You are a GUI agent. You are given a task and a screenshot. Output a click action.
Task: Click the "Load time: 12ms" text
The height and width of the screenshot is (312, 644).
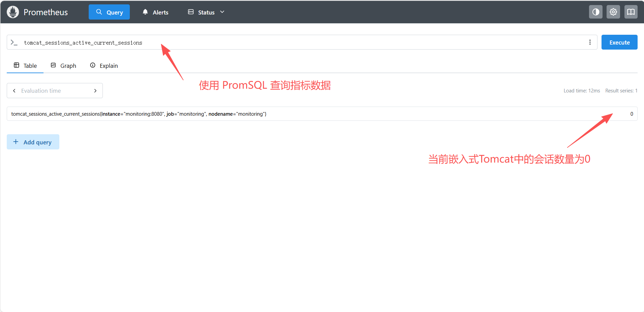[x=582, y=91]
